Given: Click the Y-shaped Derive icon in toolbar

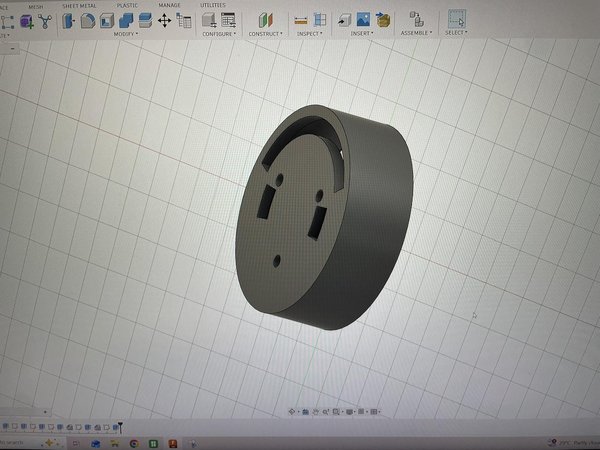Looking at the screenshot, I should pyautogui.click(x=45, y=21).
